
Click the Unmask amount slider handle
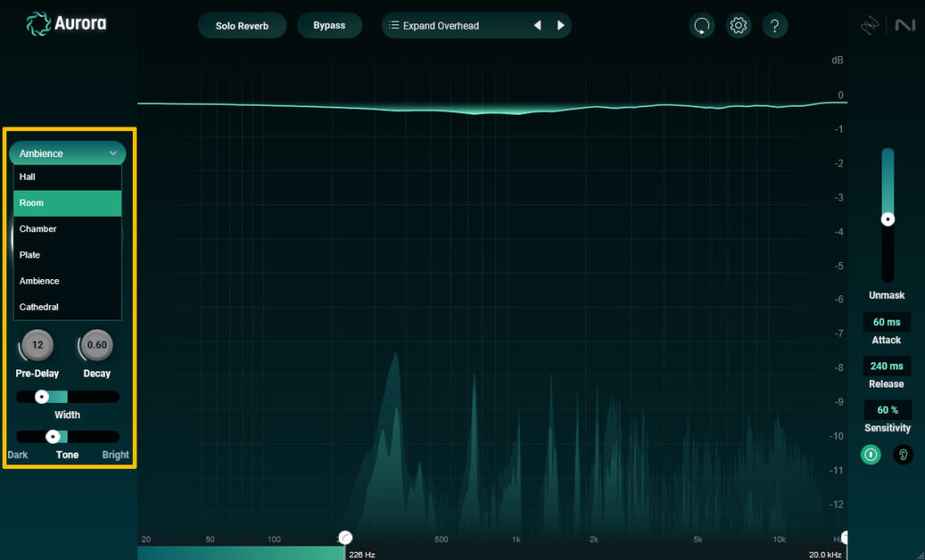pyautogui.click(x=888, y=219)
